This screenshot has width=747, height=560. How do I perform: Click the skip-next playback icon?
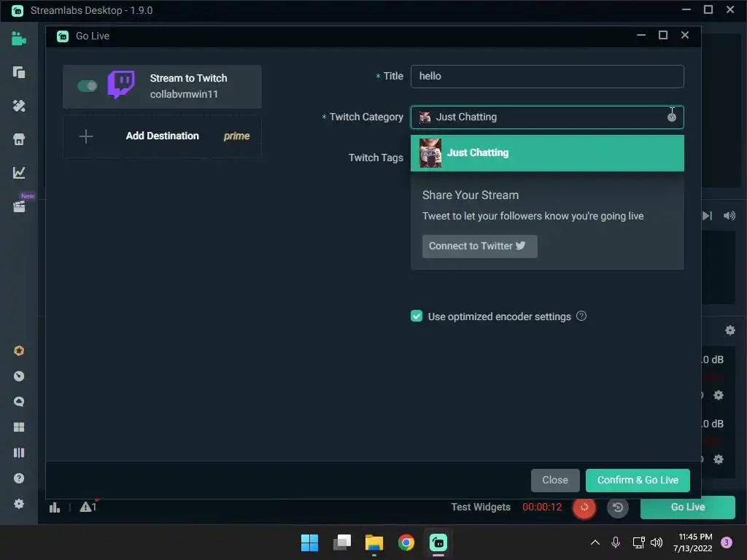(708, 216)
